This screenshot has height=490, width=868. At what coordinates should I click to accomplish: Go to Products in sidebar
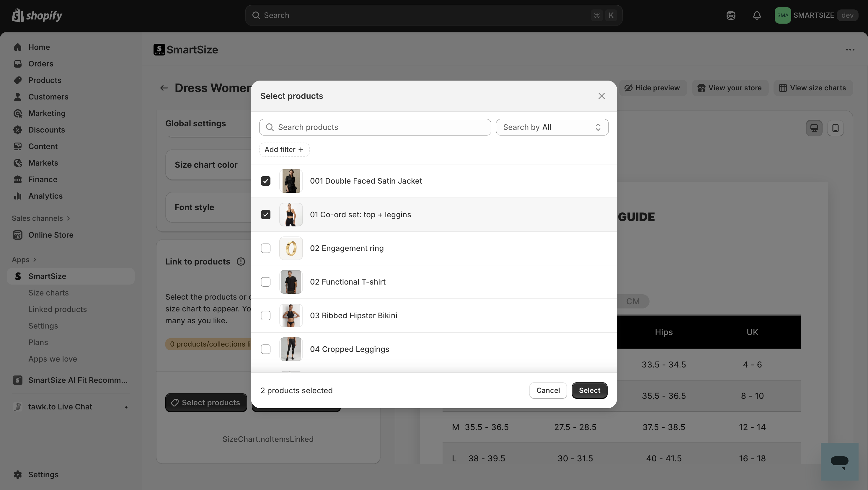(45, 80)
